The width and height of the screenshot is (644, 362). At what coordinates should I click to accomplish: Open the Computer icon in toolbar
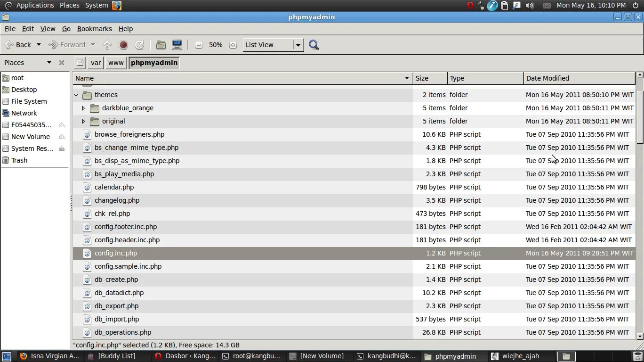pyautogui.click(x=177, y=45)
